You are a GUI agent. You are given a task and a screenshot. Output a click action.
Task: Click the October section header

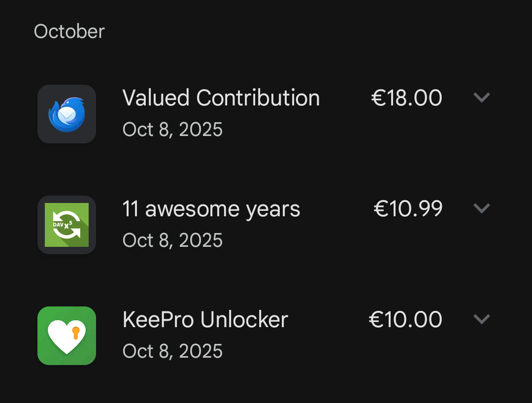click(x=69, y=32)
